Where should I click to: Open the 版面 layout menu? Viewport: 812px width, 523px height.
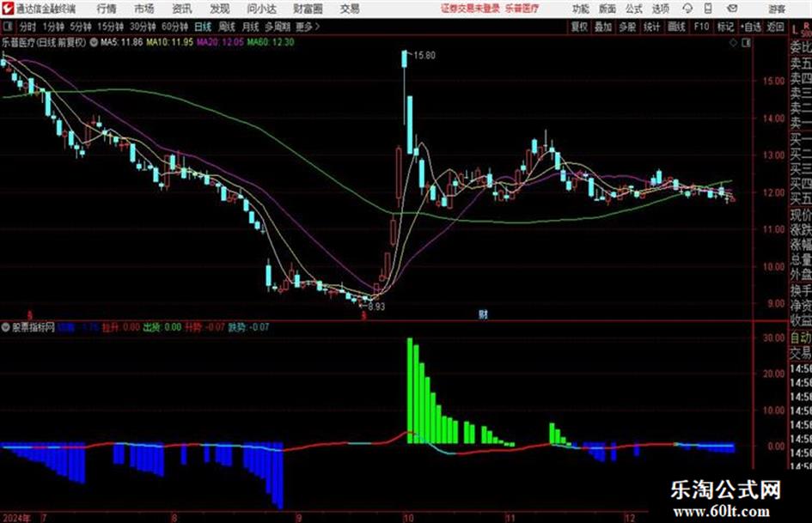click(607, 9)
